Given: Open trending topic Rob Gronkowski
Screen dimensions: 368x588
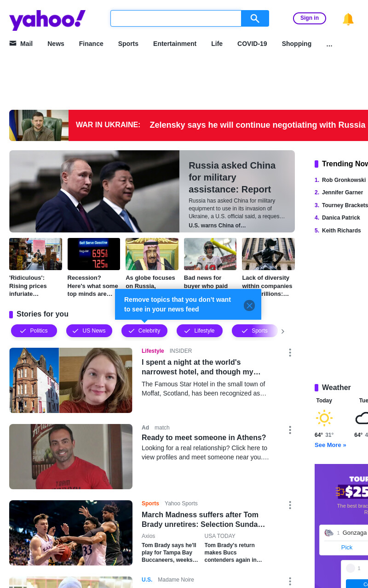Looking at the screenshot, I should (x=344, y=180).
